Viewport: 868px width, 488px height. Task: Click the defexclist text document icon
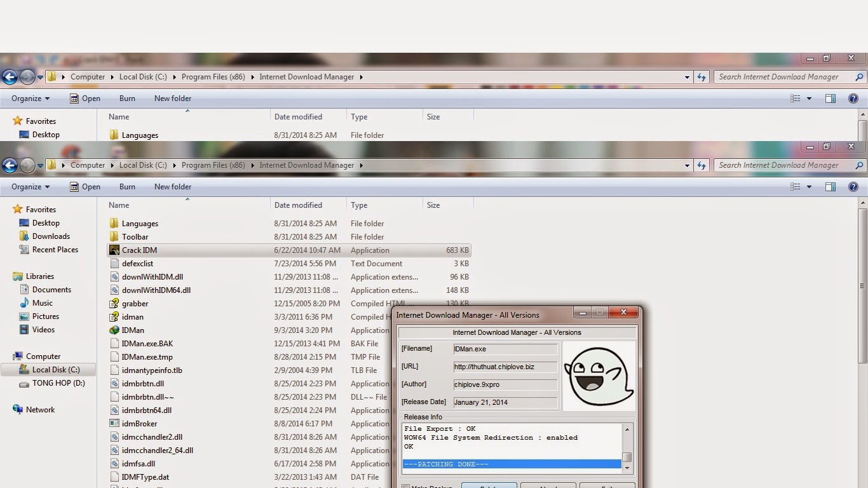coord(114,264)
